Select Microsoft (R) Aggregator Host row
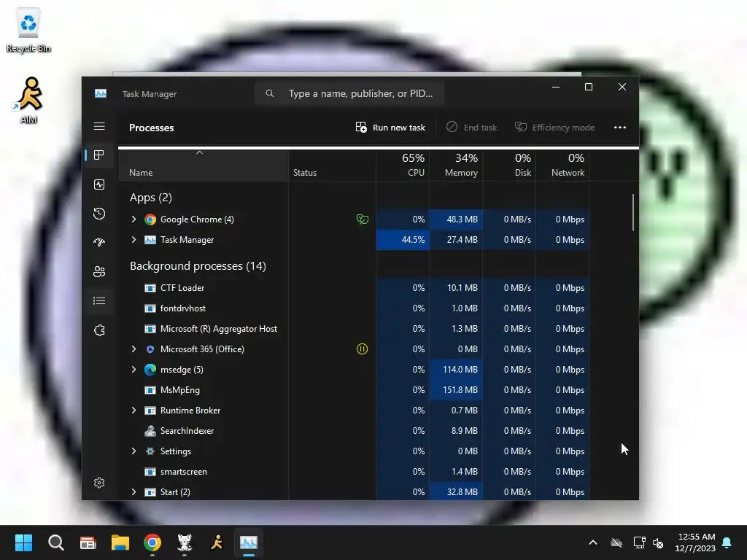The height and width of the screenshot is (560, 747). pyautogui.click(x=354, y=329)
